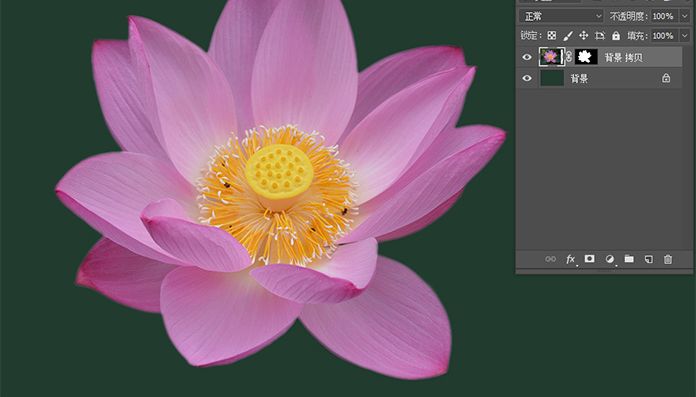Screen dimensions: 696x397
Task: Click the 不透明度 100% value field
Action: coord(664,16)
